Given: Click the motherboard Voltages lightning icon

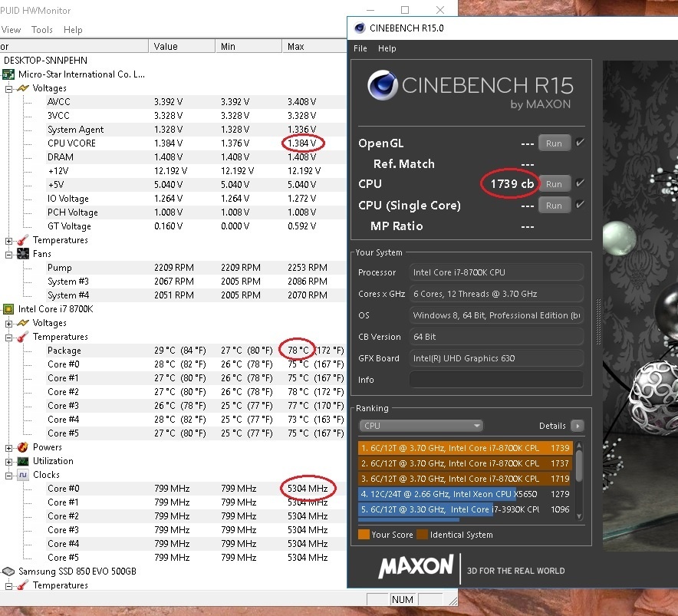Looking at the screenshot, I should click(22, 88).
